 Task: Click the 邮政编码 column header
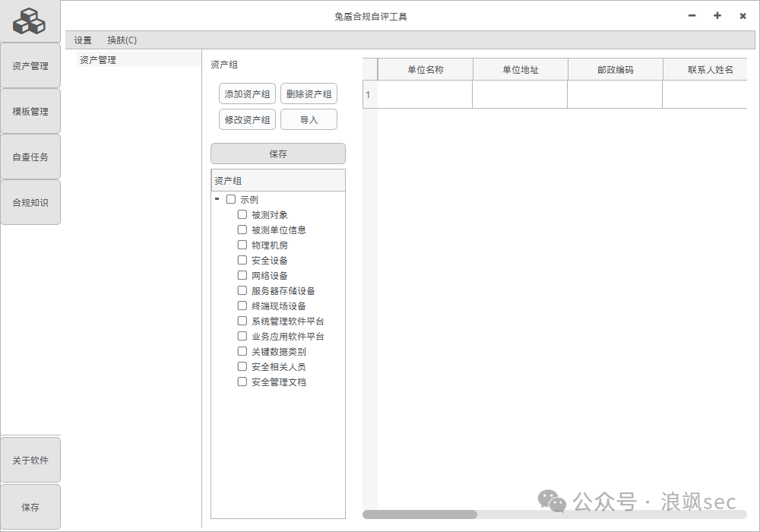click(x=615, y=69)
